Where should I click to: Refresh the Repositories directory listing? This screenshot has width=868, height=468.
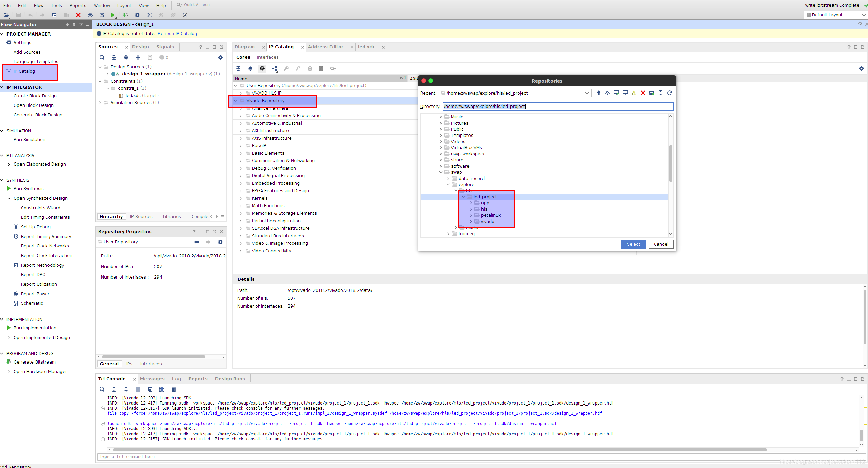[669, 93]
